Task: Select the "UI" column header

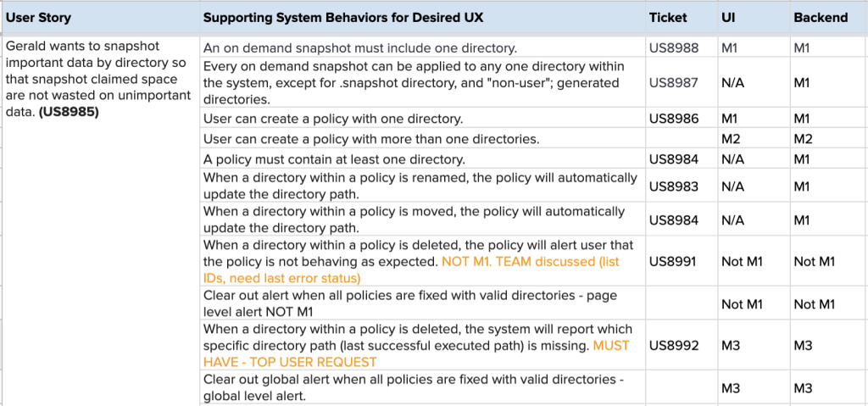Action: click(x=728, y=18)
